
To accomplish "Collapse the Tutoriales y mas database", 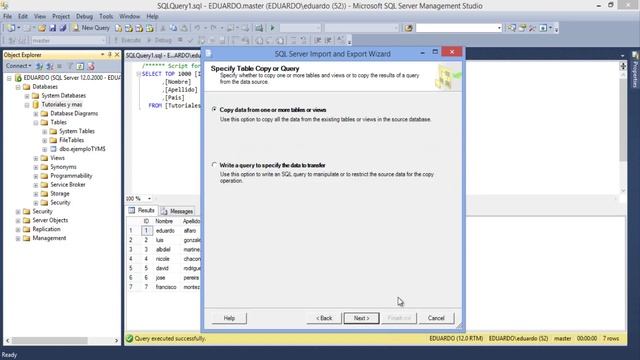I will [x=27, y=105].
